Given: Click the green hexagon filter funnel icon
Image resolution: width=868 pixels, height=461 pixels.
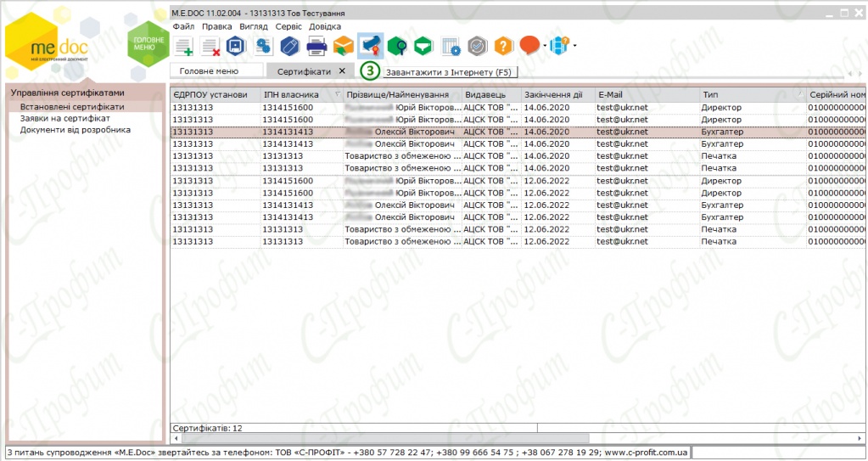Looking at the screenshot, I should pos(423,46).
